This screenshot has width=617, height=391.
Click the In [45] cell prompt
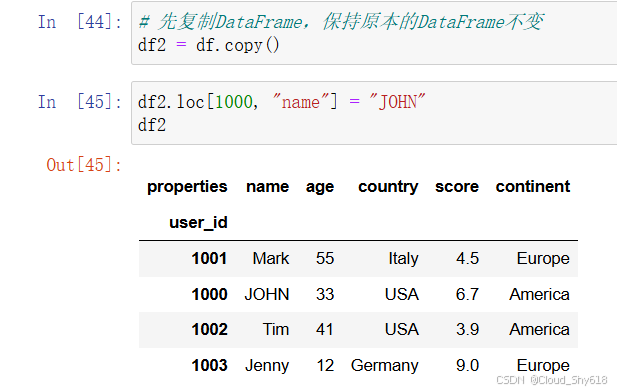point(80,102)
